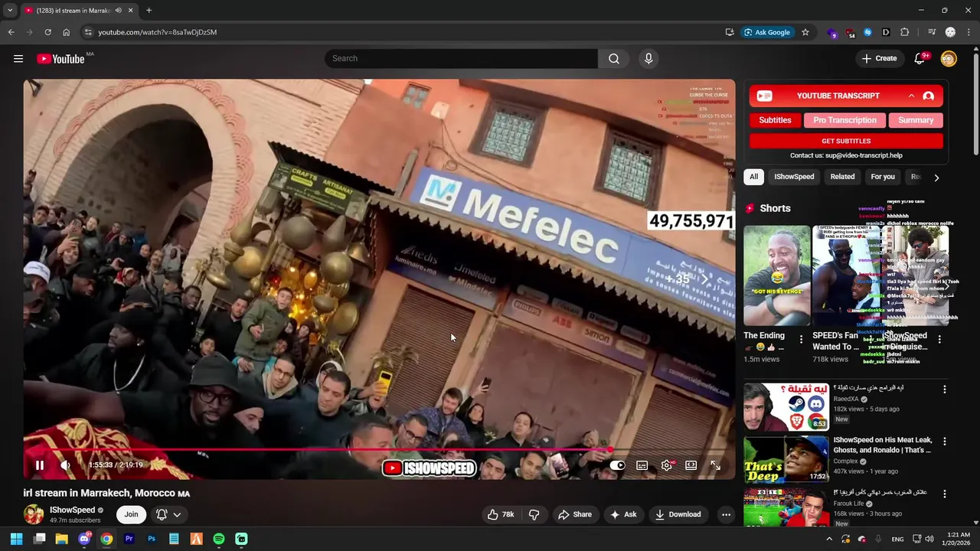Open options for the RaeedXA video
The height and width of the screenshot is (551, 980).
click(944, 390)
